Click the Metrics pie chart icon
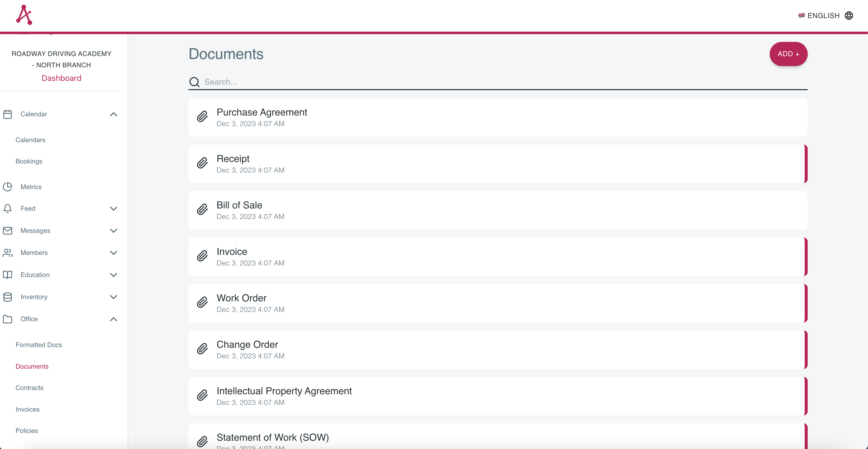 7,187
